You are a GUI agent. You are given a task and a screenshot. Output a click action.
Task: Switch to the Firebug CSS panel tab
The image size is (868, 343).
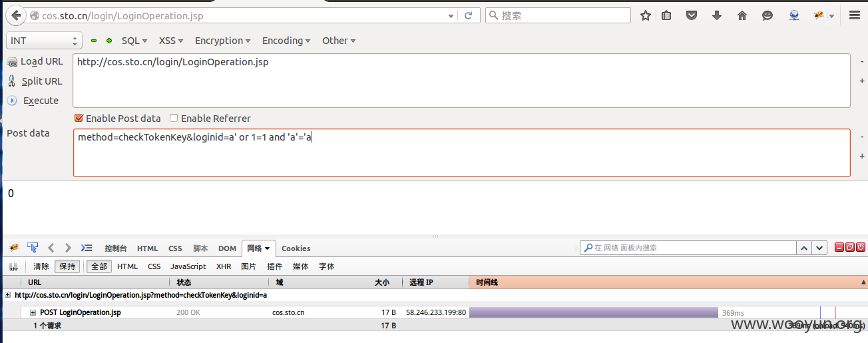tap(175, 248)
